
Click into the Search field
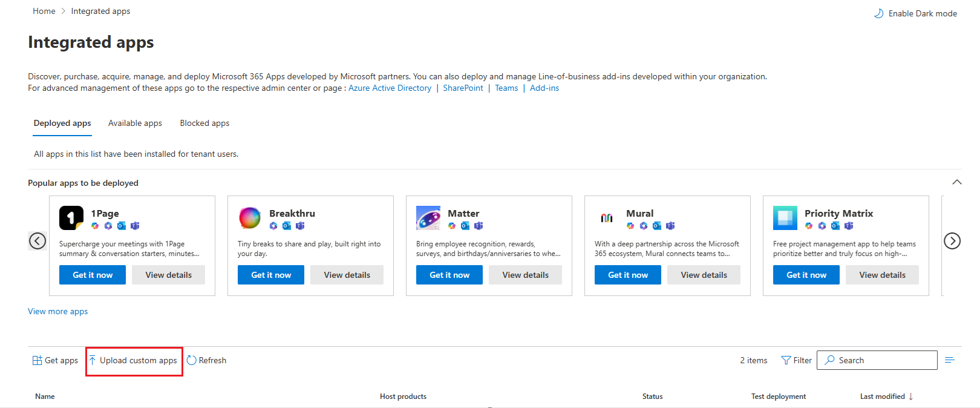[x=877, y=360]
